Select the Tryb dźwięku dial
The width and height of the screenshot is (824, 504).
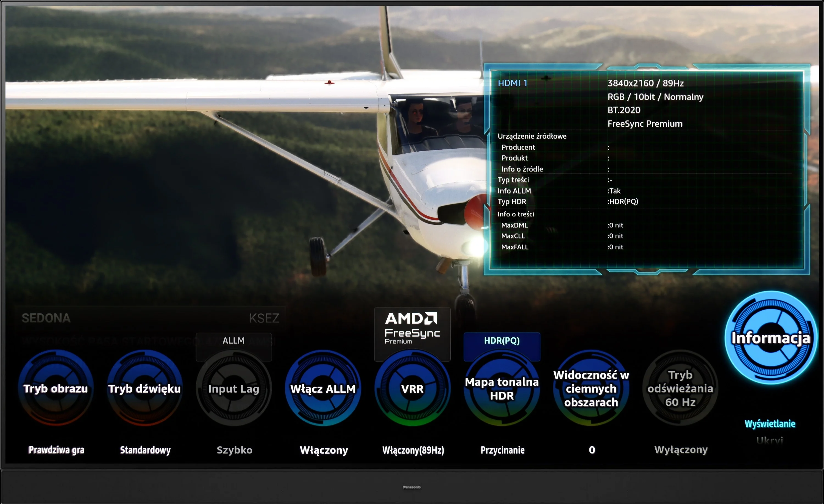pyautogui.click(x=145, y=388)
